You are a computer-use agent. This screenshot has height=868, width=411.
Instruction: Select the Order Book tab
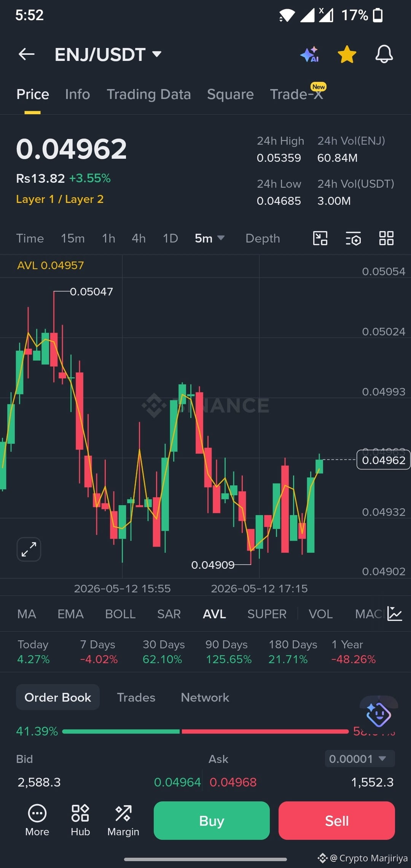(x=58, y=697)
